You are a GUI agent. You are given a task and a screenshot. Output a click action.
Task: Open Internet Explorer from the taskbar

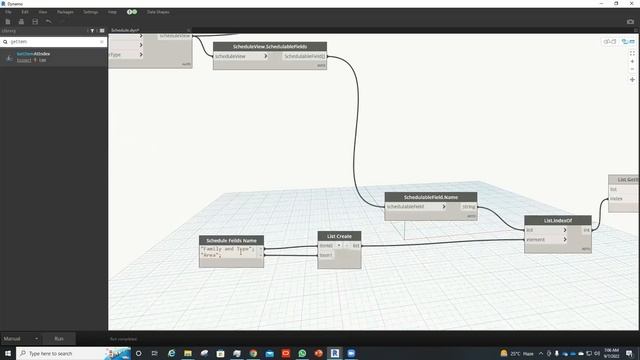click(x=171, y=353)
